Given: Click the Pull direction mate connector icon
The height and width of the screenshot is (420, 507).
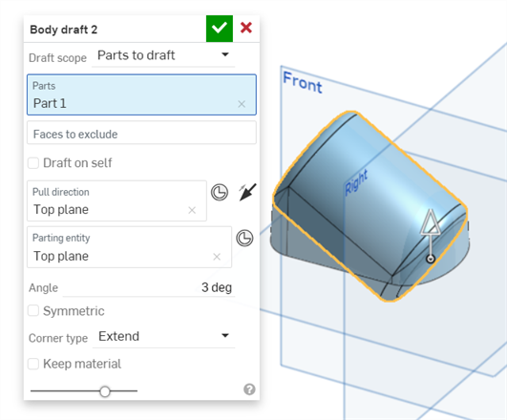Looking at the screenshot, I should pos(220,193).
